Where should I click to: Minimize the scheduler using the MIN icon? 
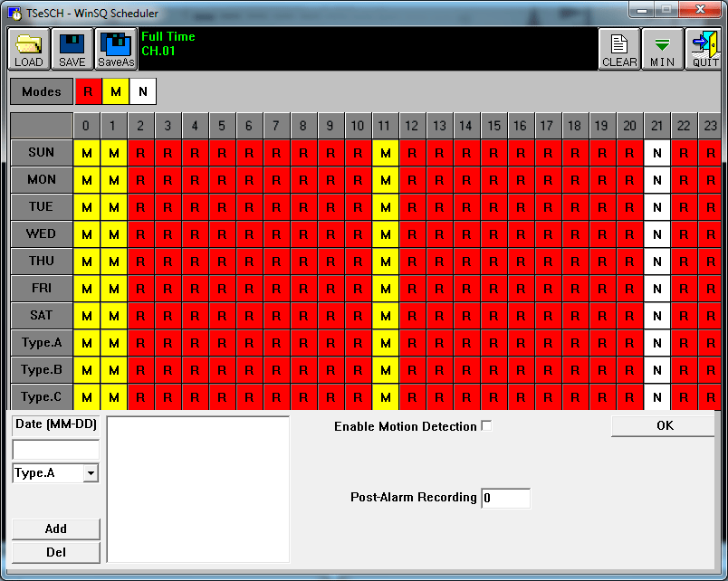[663, 49]
